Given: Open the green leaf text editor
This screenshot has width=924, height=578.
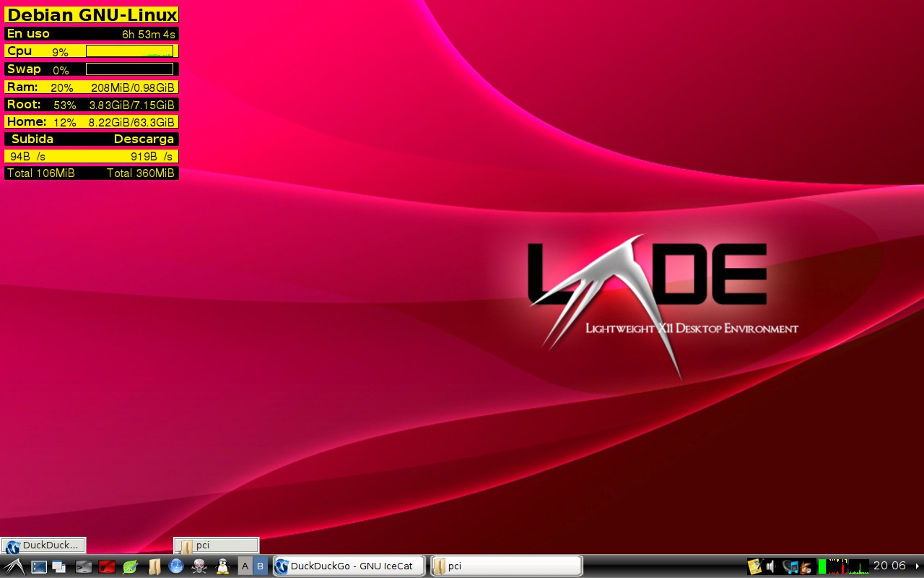Looking at the screenshot, I should pyautogui.click(x=130, y=567).
